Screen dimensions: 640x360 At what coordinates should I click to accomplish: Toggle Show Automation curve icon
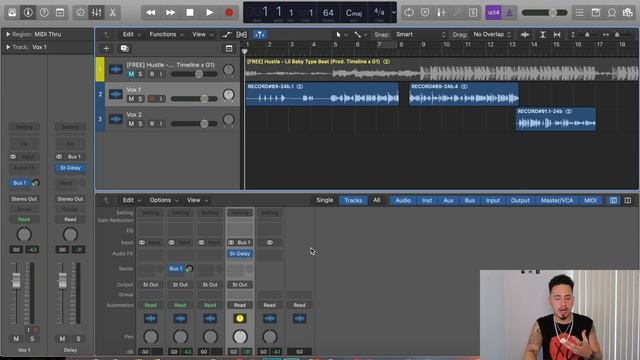point(227,35)
